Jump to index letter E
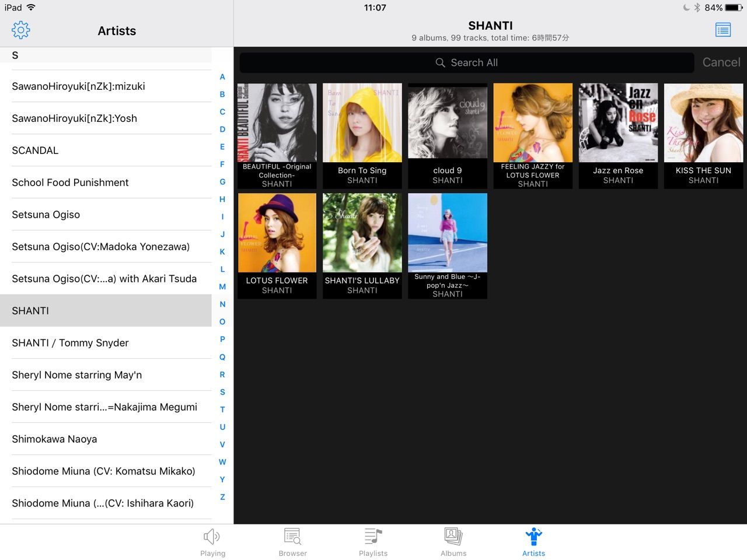This screenshot has width=747, height=560. [222, 147]
